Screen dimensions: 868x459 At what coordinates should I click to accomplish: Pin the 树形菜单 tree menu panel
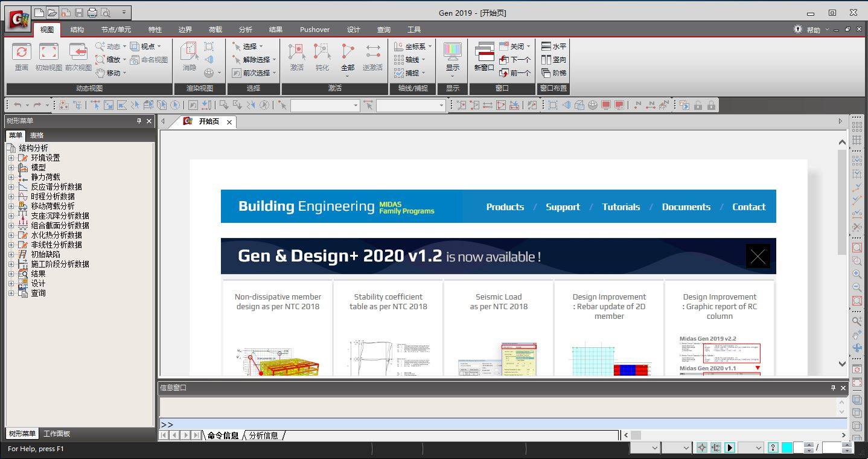coord(139,121)
